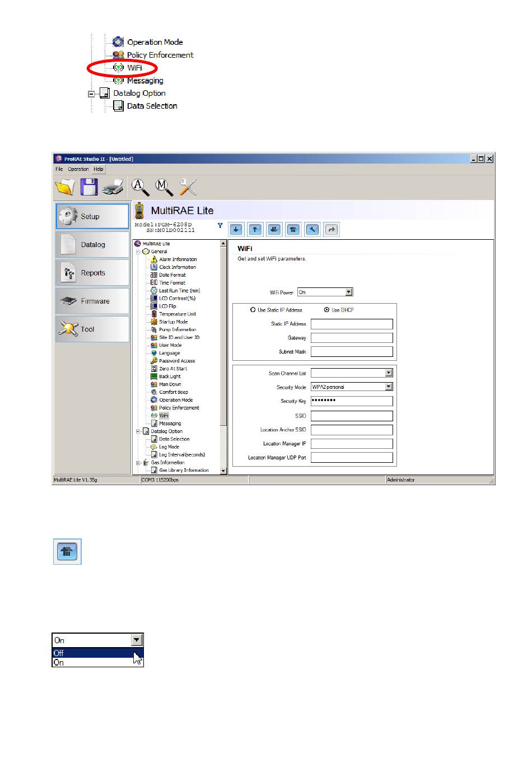532x767 pixels.
Task: Switch to the Setup section
Action: pos(92,216)
